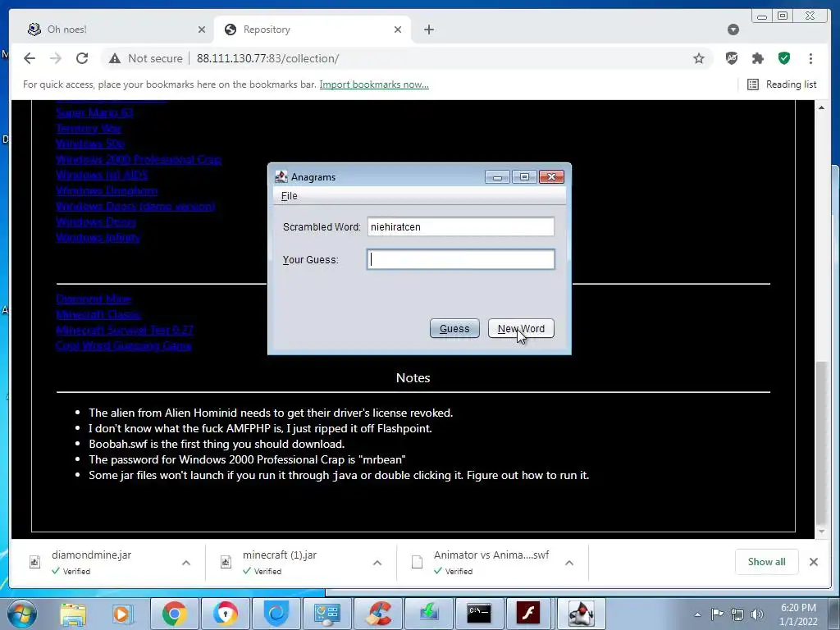Screen dimensions: 840x630
Task: Open the Windows Infinity link
Action: coord(98,237)
